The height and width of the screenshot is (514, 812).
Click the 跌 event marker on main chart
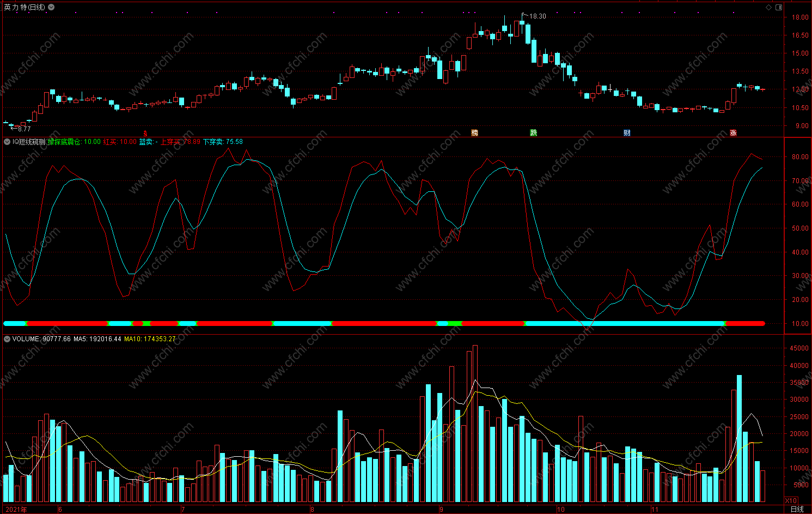[x=534, y=132]
